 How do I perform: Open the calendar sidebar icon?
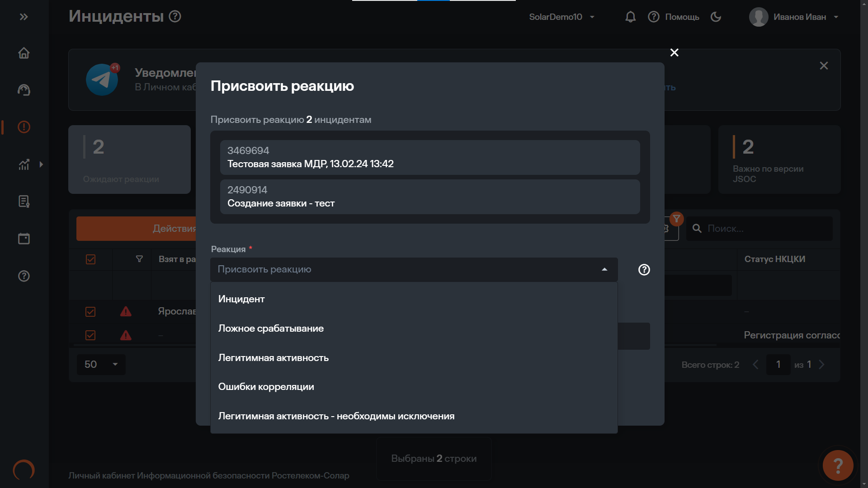(x=24, y=239)
